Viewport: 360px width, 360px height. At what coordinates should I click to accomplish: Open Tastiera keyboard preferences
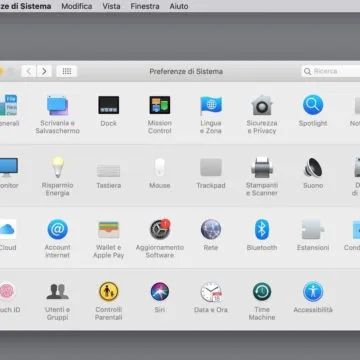click(x=109, y=176)
